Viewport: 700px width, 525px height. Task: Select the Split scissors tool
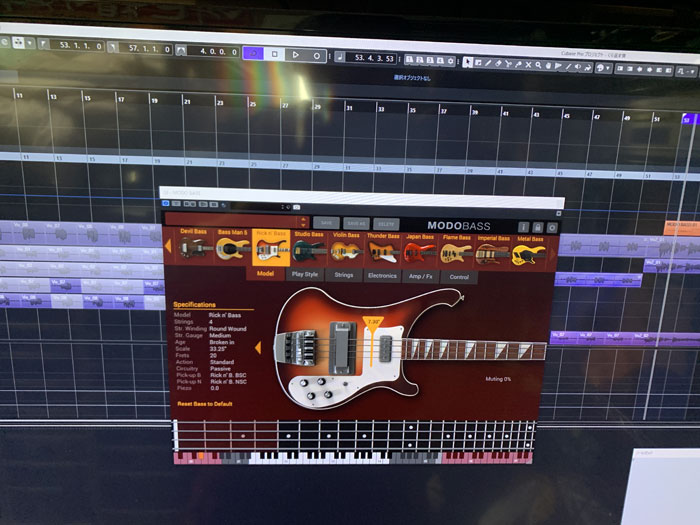pyautogui.click(x=508, y=64)
